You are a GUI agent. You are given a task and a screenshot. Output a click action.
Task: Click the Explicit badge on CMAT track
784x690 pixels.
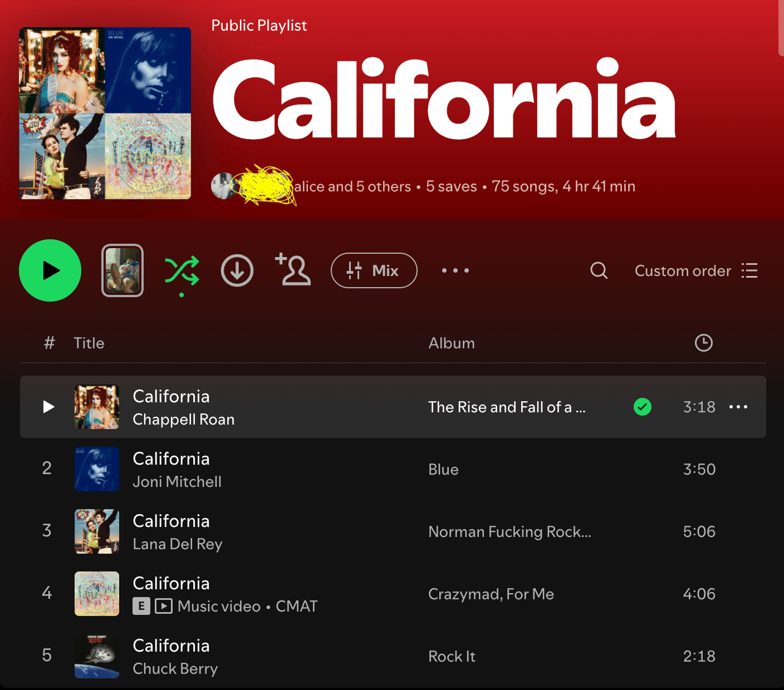[141, 606]
